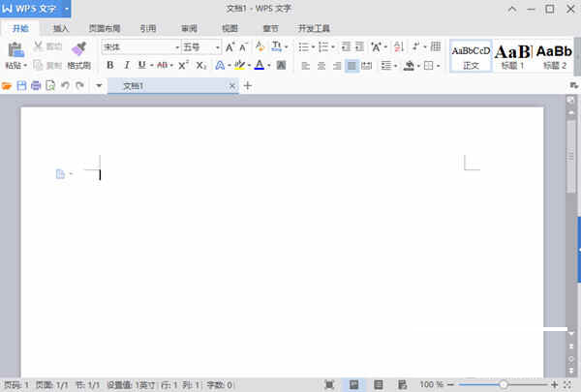Increase font size with the larger A icon
This screenshot has height=392, width=581.
click(229, 46)
